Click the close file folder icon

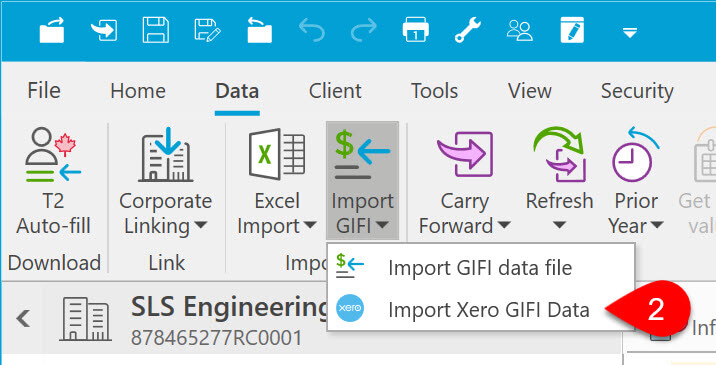pos(260,31)
